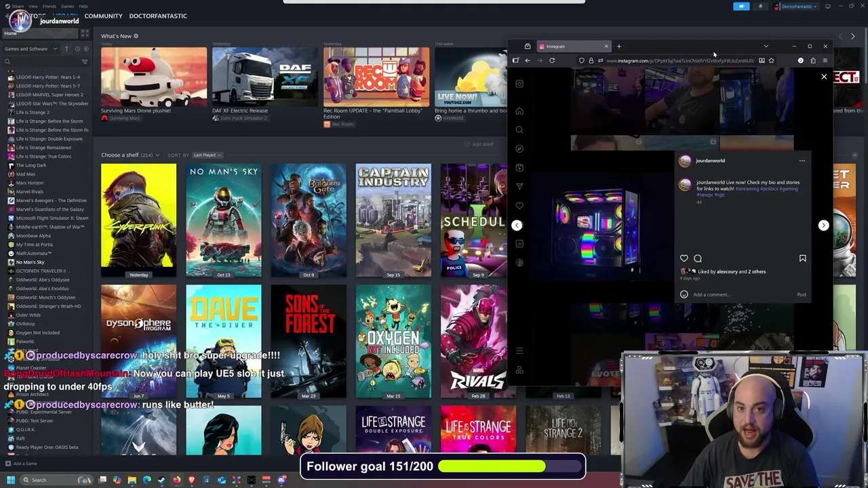Image resolution: width=868 pixels, height=488 pixels.
Task: Click Add a Game in Steam
Action: click(21, 464)
